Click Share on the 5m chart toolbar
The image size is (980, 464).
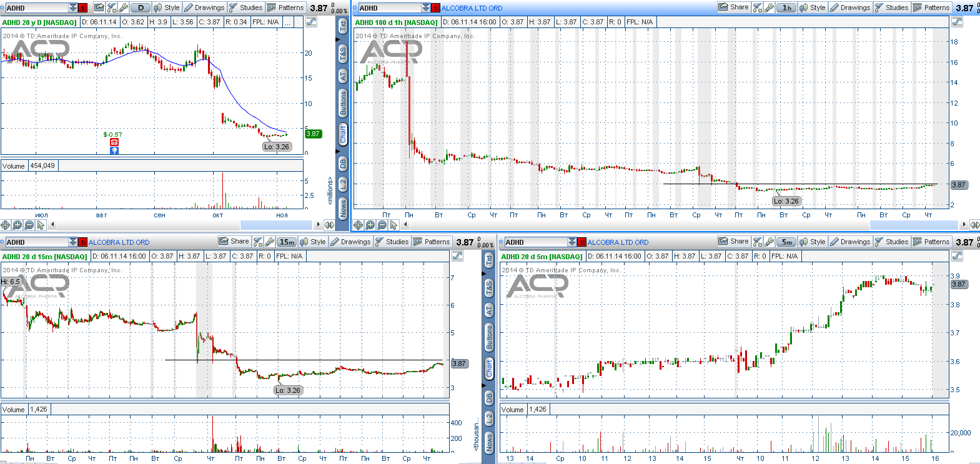coord(733,242)
